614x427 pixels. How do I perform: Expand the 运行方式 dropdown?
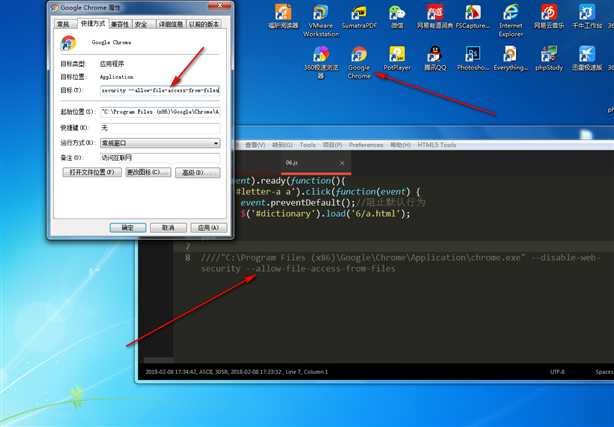point(160,143)
